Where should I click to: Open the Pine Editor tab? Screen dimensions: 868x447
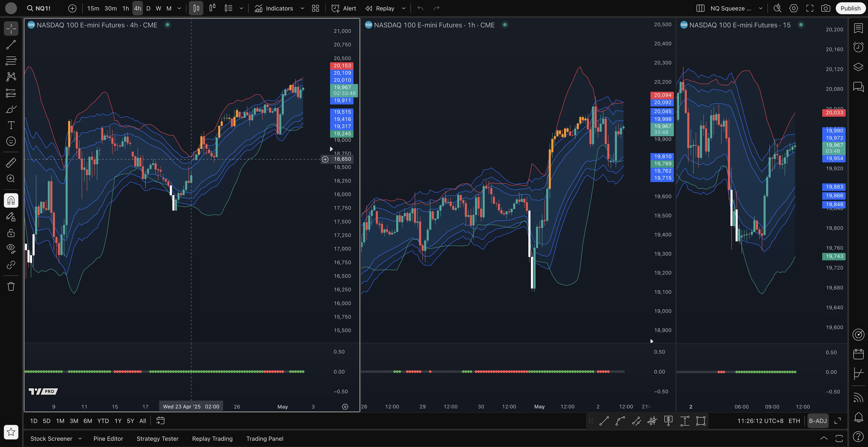pyautogui.click(x=108, y=439)
